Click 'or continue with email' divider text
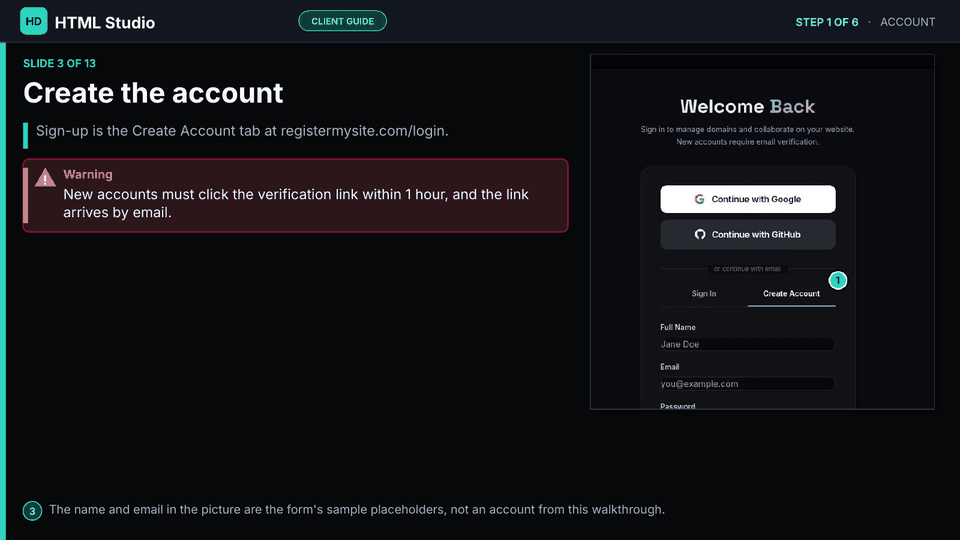The height and width of the screenshot is (540, 960). click(x=747, y=269)
